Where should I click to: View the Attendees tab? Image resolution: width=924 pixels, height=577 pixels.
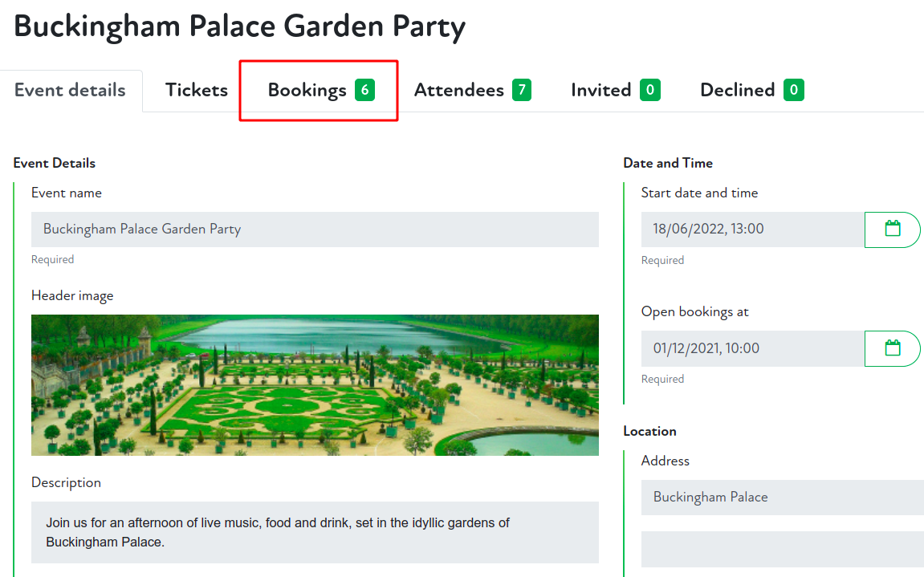(x=458, y=90)
